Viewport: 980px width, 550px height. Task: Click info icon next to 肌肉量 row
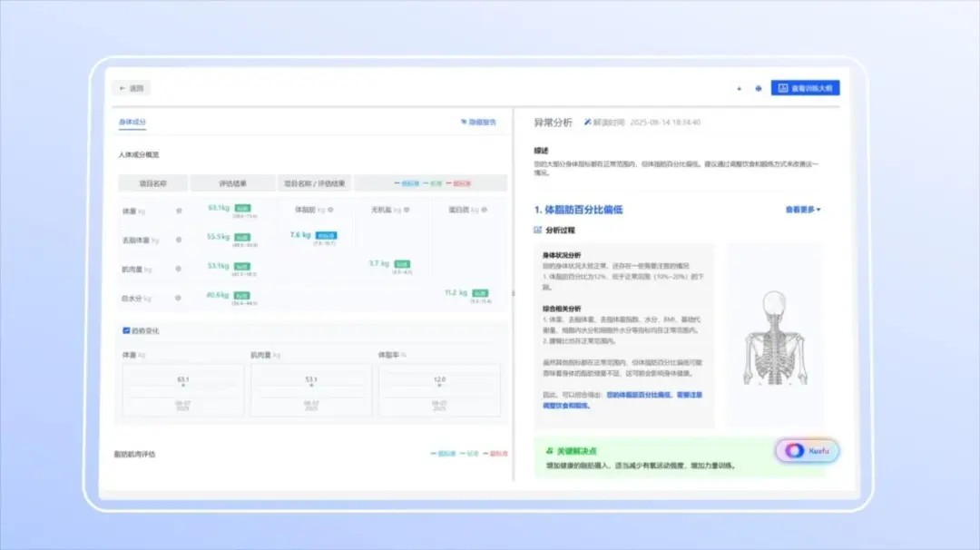[x=178, y=270]
